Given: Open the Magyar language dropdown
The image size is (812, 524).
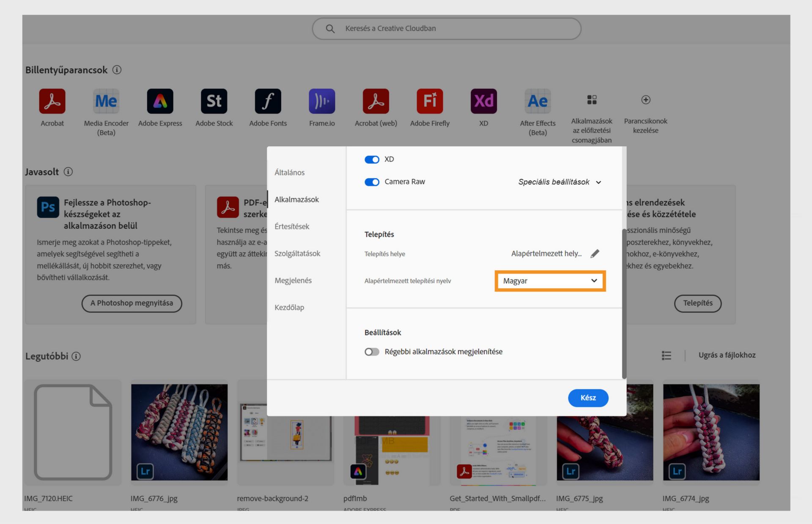Looking at the screenshot, I should click(550, 281).
